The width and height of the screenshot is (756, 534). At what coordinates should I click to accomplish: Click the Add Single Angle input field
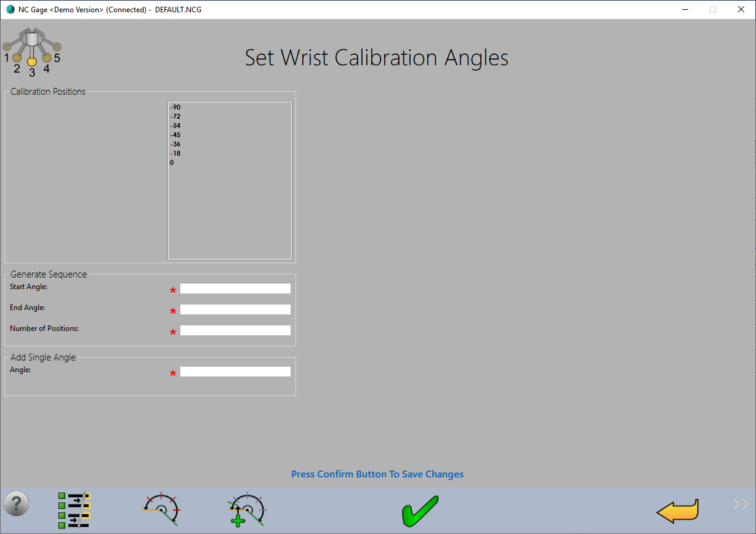point(235,372)
